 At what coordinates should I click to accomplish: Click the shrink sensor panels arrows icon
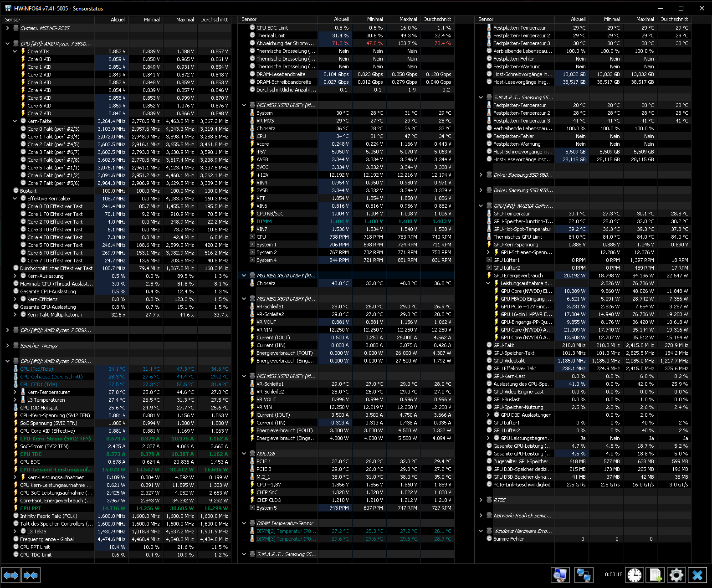(31, 575)
